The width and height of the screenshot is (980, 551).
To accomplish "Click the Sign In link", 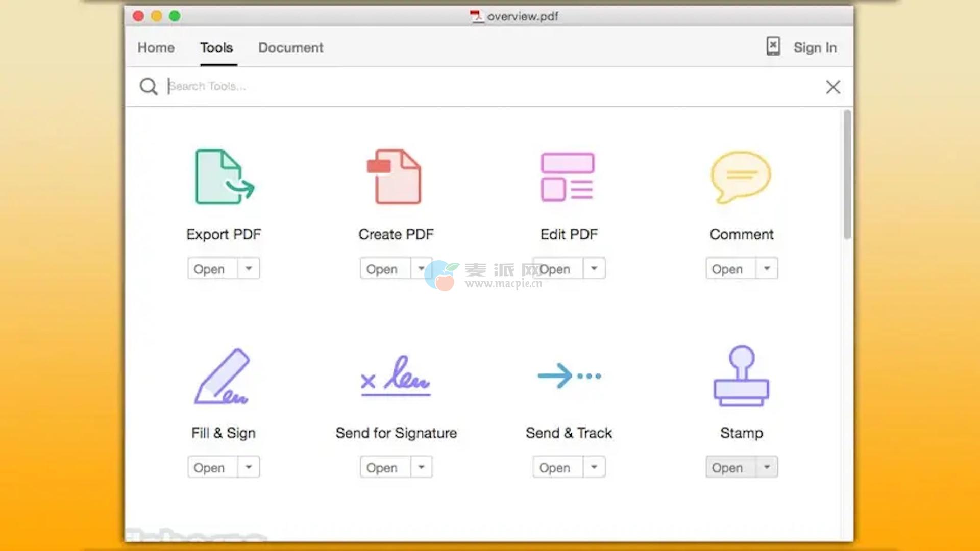I will 815,47.
